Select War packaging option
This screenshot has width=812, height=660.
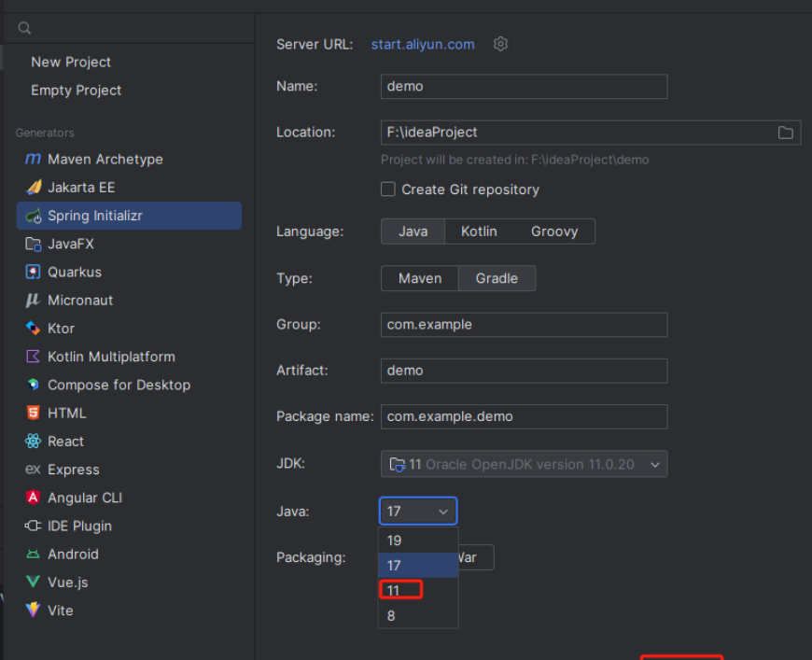[x=475, y=557]
